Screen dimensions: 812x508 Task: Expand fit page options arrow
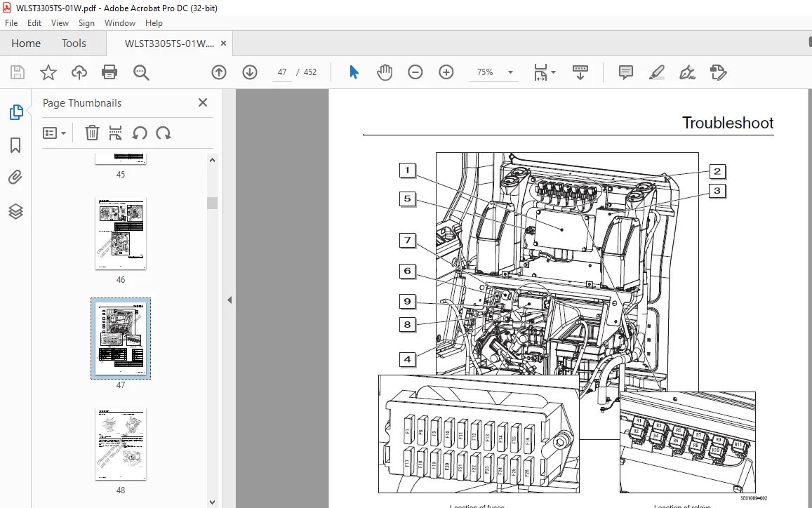pyautogui.click(x=553, y=72)
